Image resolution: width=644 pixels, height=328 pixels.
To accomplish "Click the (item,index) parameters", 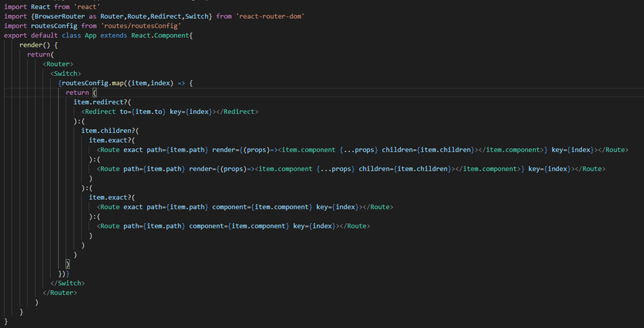I will (150, 83).
